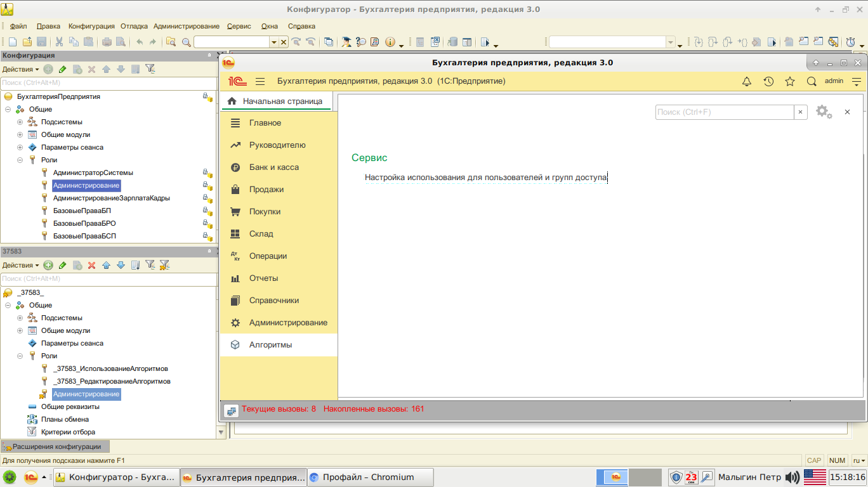
Task: Select Критерии отбора in the _37583_ tree
Action: coord(68,432)
